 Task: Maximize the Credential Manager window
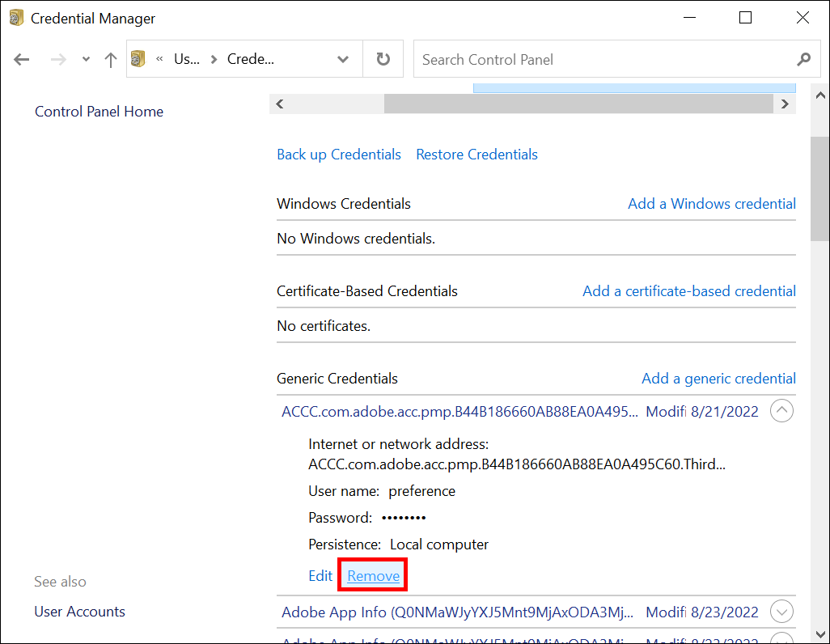[745, 18]
